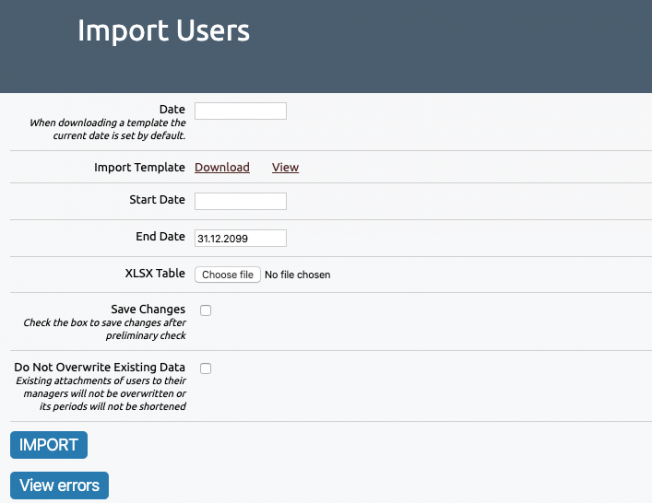Click the 'Start Date' label
Image resolution: width=652 pixels, height=503 pixels.
(157, 200)
